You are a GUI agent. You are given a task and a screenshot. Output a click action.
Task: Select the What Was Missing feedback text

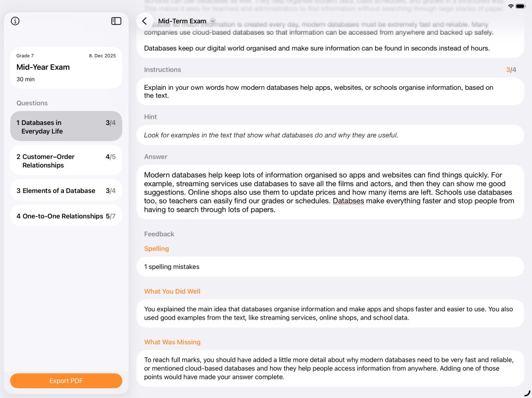(x=330, y=368)
